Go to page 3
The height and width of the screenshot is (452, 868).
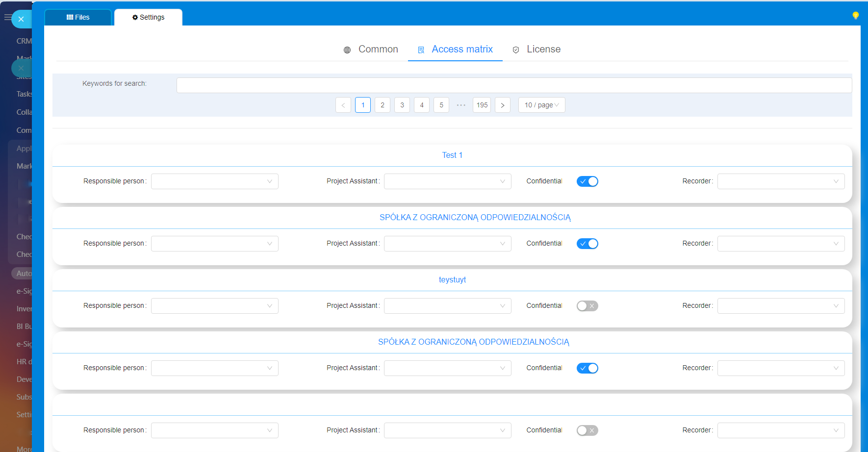pos(402,105)
